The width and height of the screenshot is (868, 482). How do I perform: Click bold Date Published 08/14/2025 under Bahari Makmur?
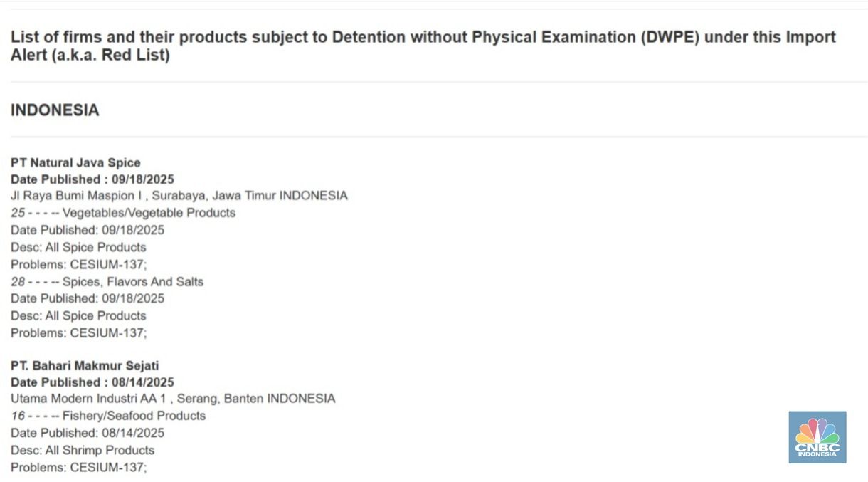92,382
